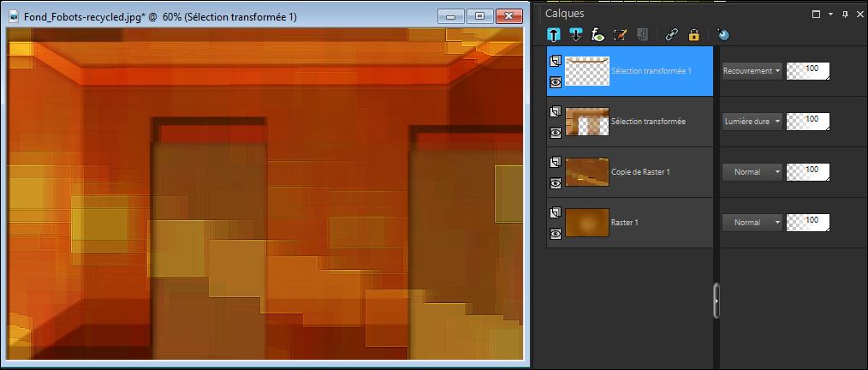Click the 'Raster 1' layer name

(625, 222)
